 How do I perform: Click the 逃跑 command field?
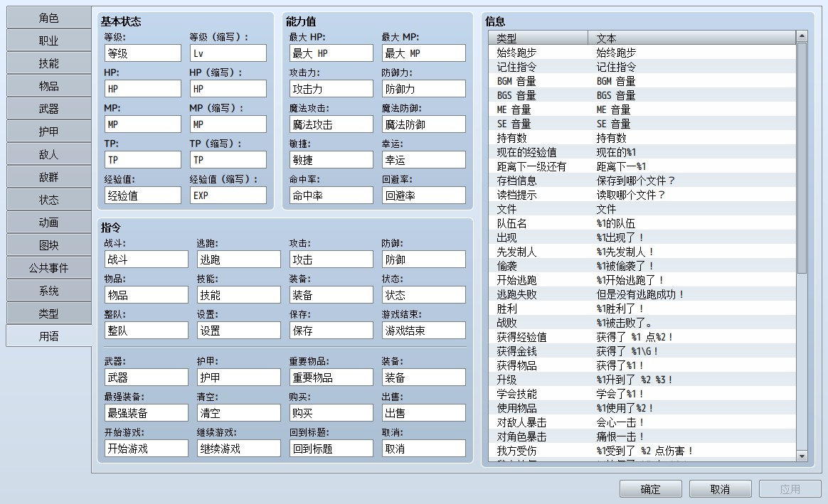239,259
